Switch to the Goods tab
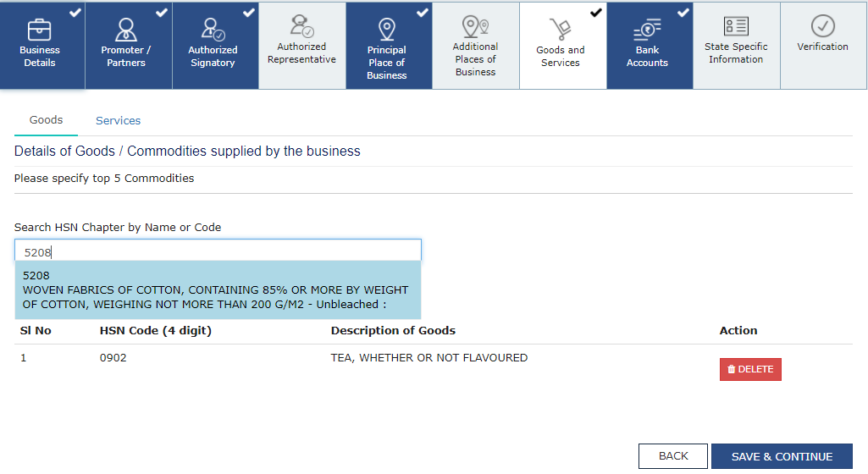The width and height of the screenshot is (868, 474). (46, 120)
